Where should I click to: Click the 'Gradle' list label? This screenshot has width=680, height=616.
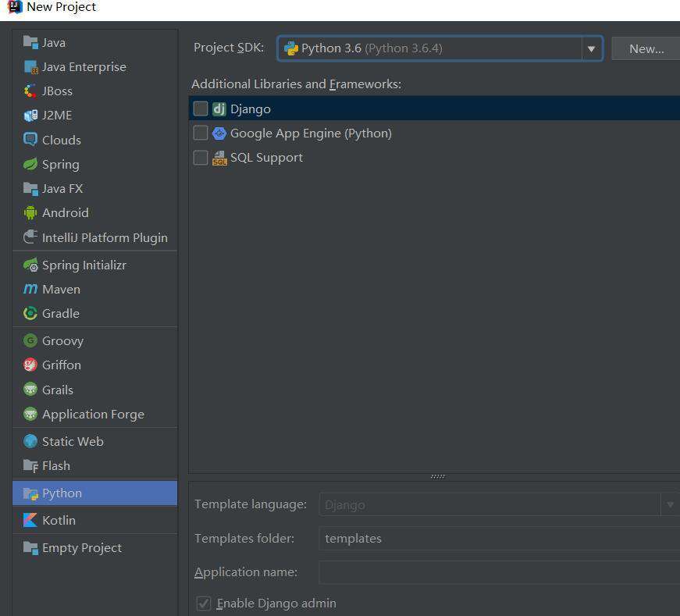point(61,313)
